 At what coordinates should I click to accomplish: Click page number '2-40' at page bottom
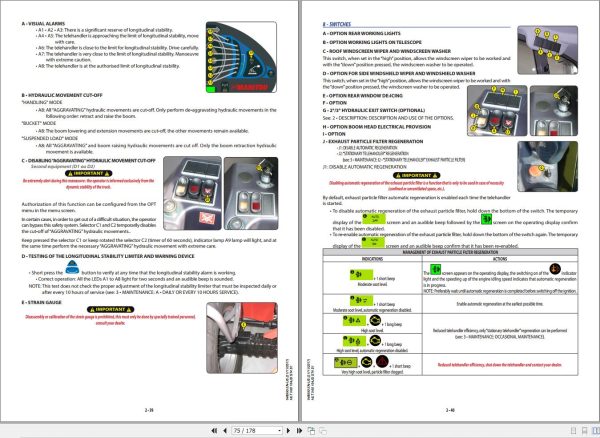pyautogui.click(x=450, y=410)
